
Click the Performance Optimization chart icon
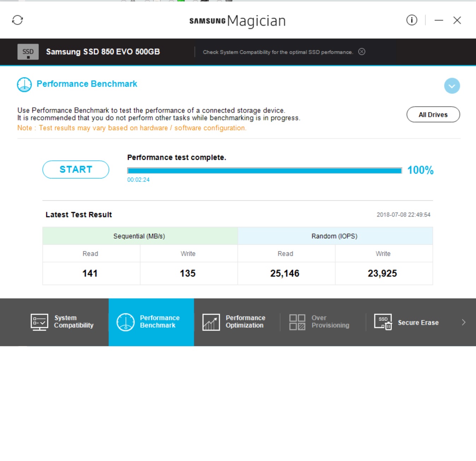point(211,322)
